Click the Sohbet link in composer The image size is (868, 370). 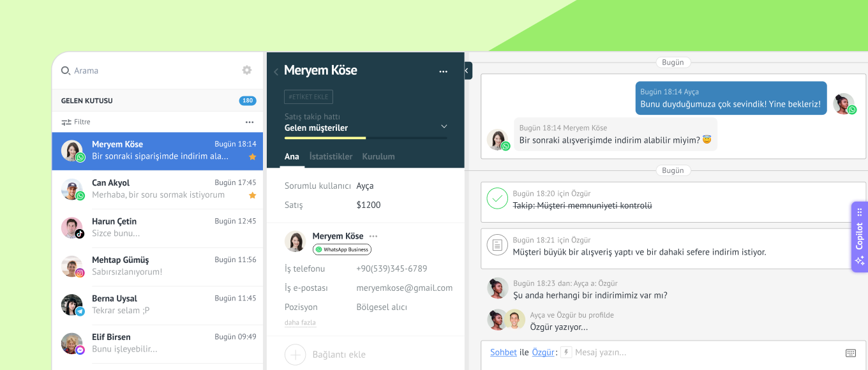pos(503,352)
